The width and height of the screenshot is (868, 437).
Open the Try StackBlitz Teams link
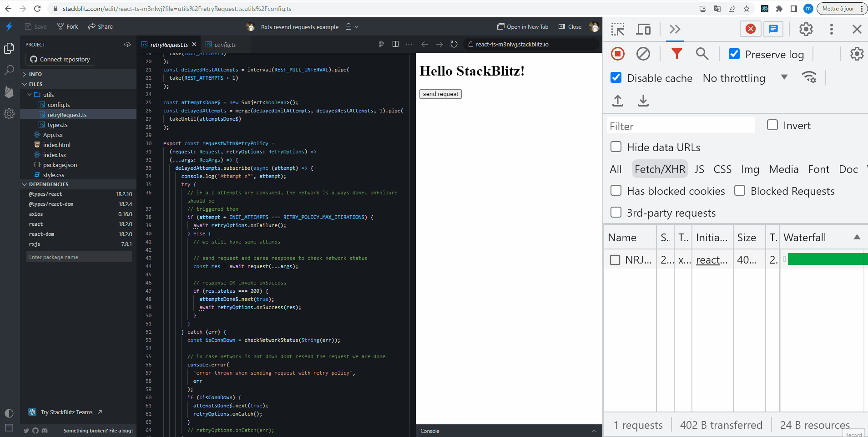tap(65, 412)
